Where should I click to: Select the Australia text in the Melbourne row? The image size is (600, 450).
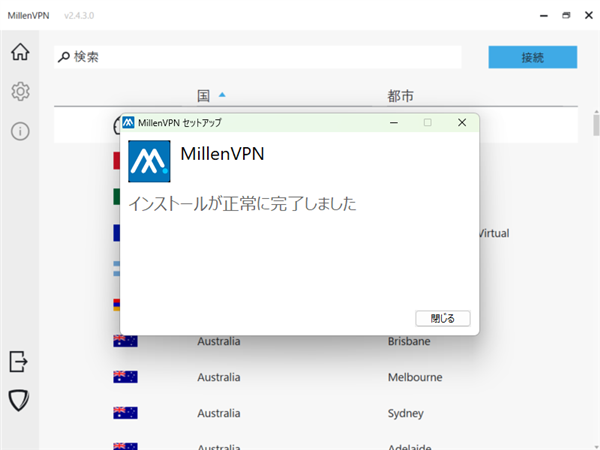click(x=219, y=377)
